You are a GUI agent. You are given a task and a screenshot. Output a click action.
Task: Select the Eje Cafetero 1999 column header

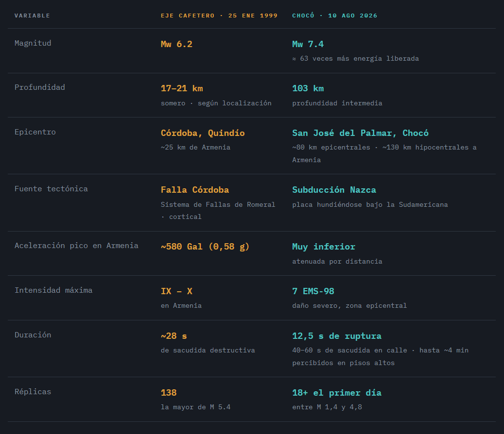click(219, 16)
